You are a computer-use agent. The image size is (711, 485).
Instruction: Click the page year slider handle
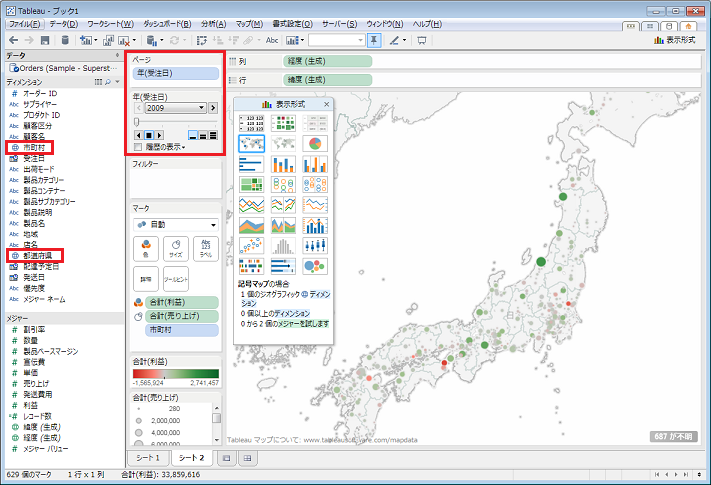[136, 121]
